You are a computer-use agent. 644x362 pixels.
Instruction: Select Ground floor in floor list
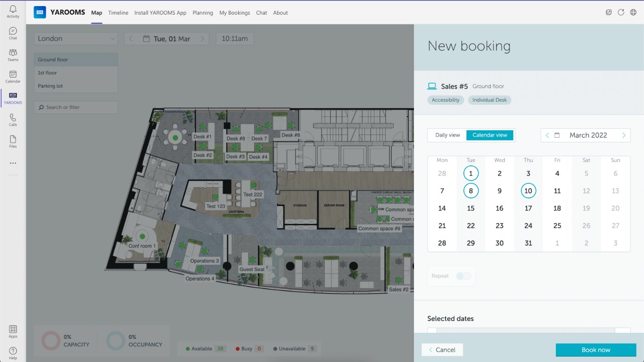(x=76, y=60)
